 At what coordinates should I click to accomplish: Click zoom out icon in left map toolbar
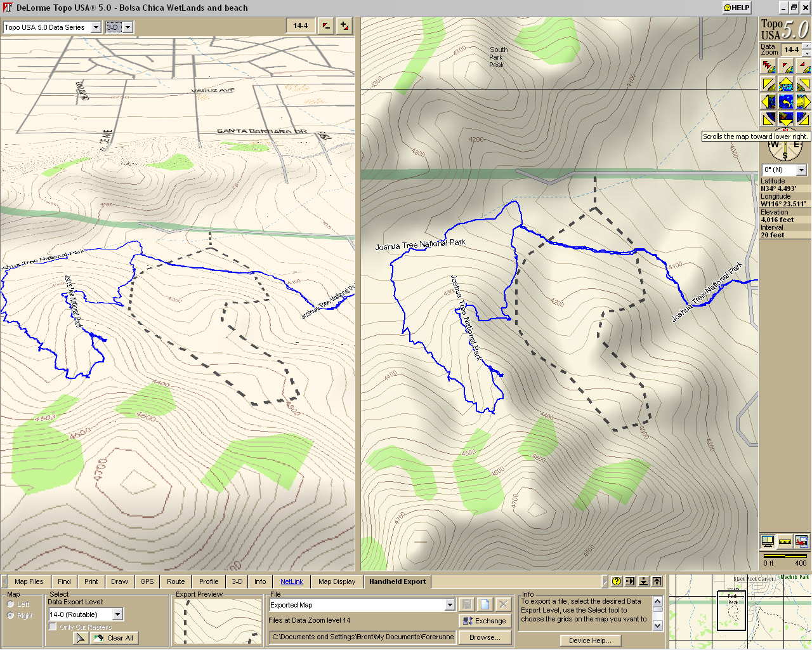325,26
